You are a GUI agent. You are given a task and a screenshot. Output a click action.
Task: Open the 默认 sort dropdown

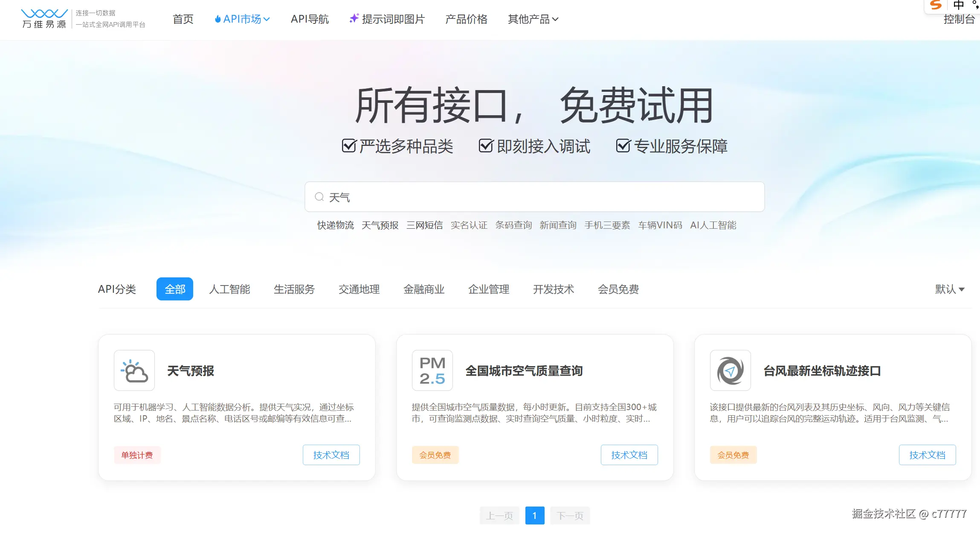click(x=949, y=289)
